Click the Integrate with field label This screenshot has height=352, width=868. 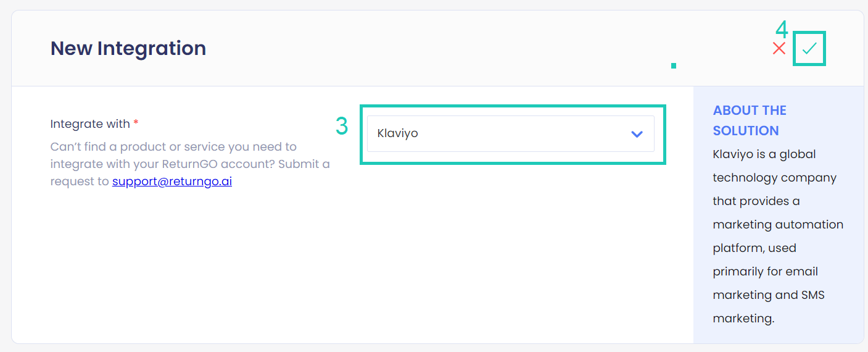pos(90,124)
